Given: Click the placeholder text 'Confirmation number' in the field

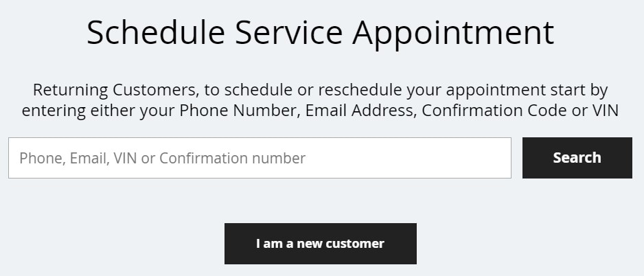Looking at the screenshot, I should [233, 158].
